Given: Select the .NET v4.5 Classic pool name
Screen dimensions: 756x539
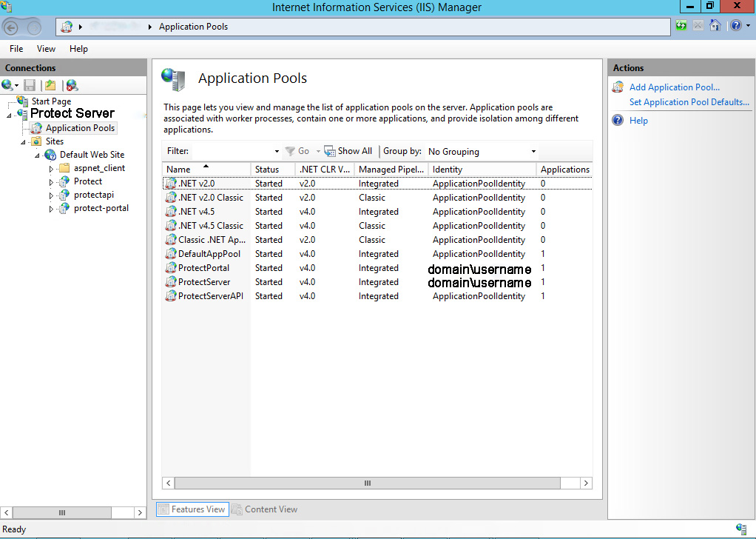Looking at the screenshot, I should click(211, 226).
